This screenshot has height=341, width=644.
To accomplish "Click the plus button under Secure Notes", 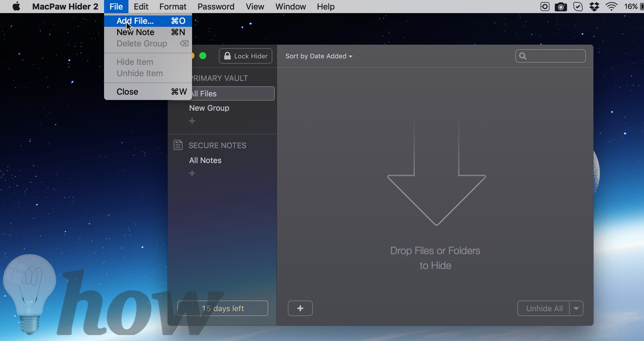I will [x=192, y=173].
